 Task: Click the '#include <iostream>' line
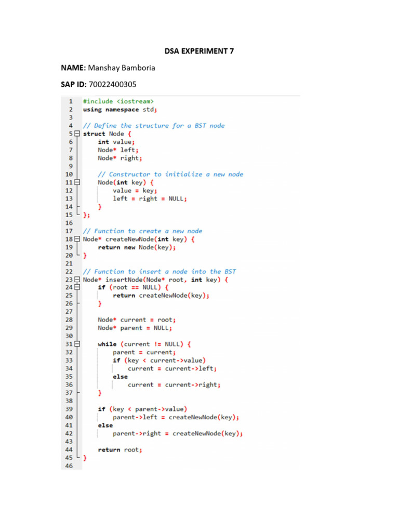(x=118, y=101)
